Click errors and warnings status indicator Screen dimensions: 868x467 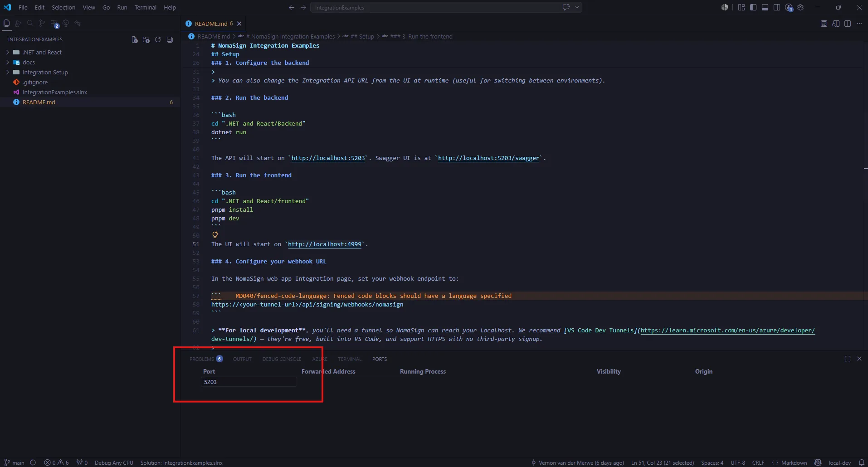[56, 462]
